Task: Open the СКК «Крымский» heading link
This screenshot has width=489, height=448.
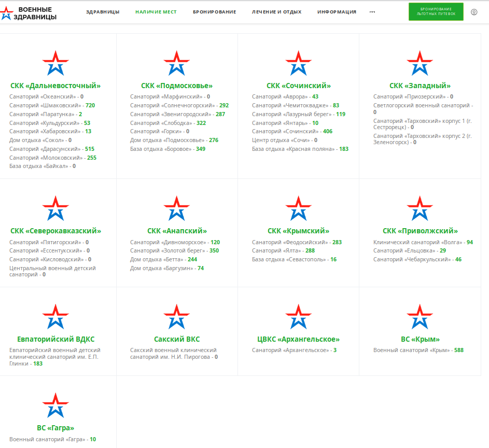Action: point(299,231)
